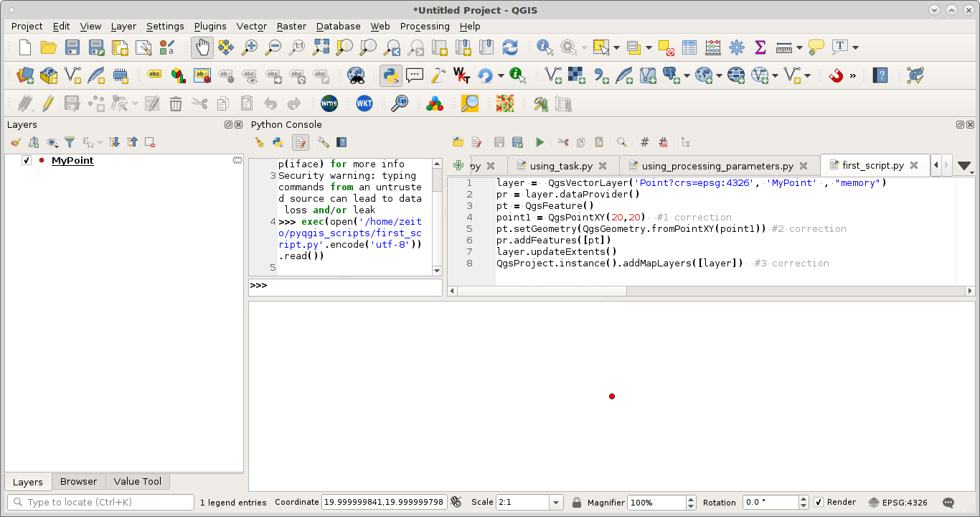The image size is (980, 517).
Task: Add a new shapefile layer icon
Action: (72, 75)
